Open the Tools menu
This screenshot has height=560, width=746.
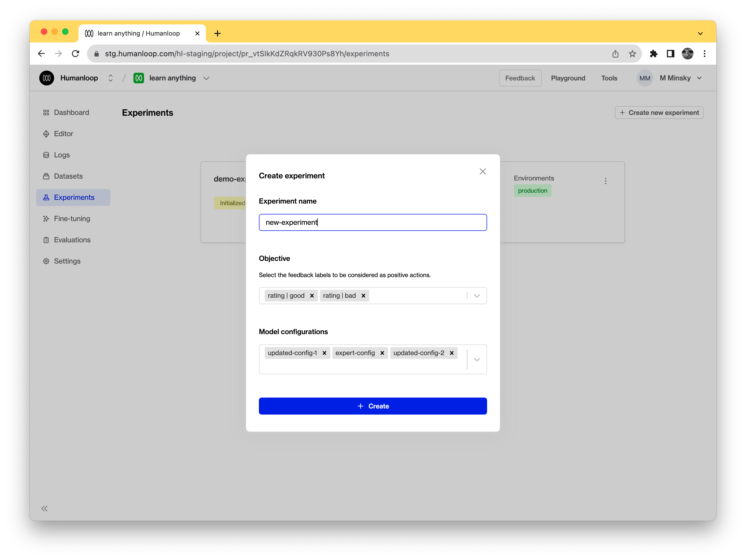609,78
